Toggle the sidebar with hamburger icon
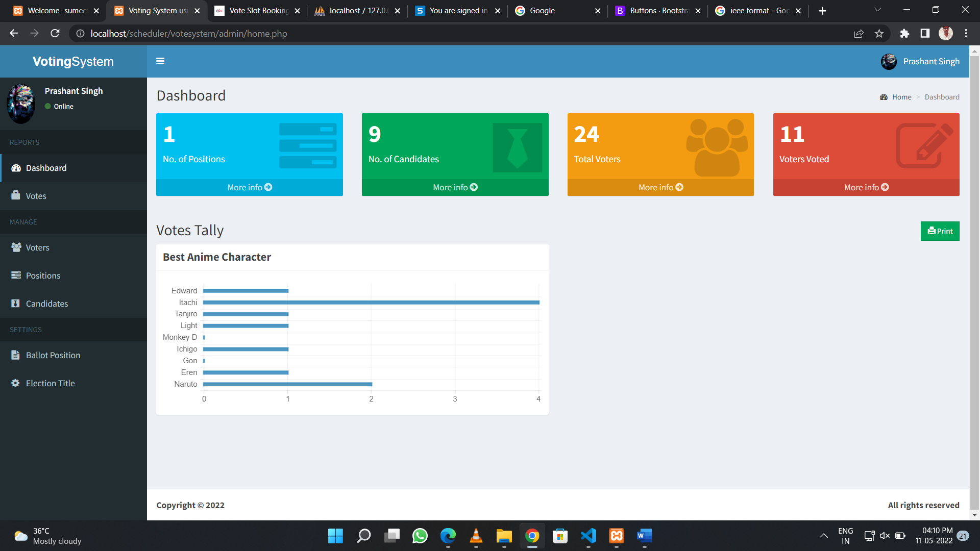 [160, 61]
